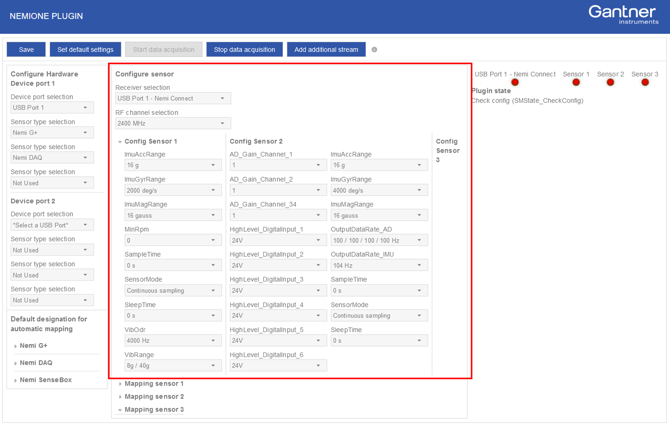Open the HighLevel_DigitalInput_2 dropdown

(x=278, y=265)
